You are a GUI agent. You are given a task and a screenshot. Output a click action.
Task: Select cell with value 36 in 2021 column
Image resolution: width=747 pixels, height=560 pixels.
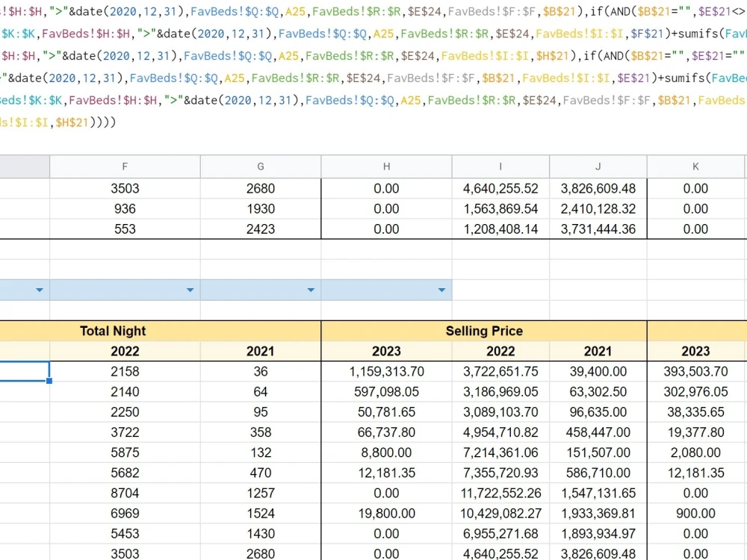pyautogui.click(x=261, y=371)
